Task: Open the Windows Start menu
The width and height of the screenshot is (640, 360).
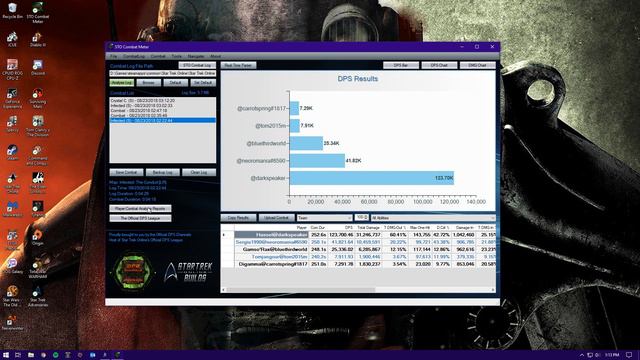Action: pyautogui.click(x=6, y=355)
